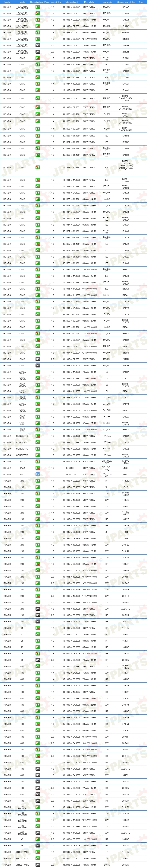This screenshot has width=147, height=868.
Task: Select the power cell 44kW / 60KM
Action: tap(89, 481)
